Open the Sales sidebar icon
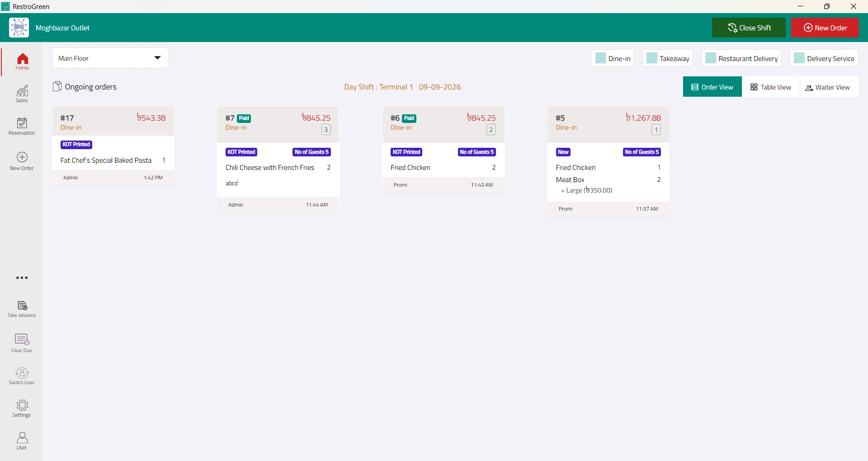868x461 pixels. pyautogui.click(x=22, y=94)
